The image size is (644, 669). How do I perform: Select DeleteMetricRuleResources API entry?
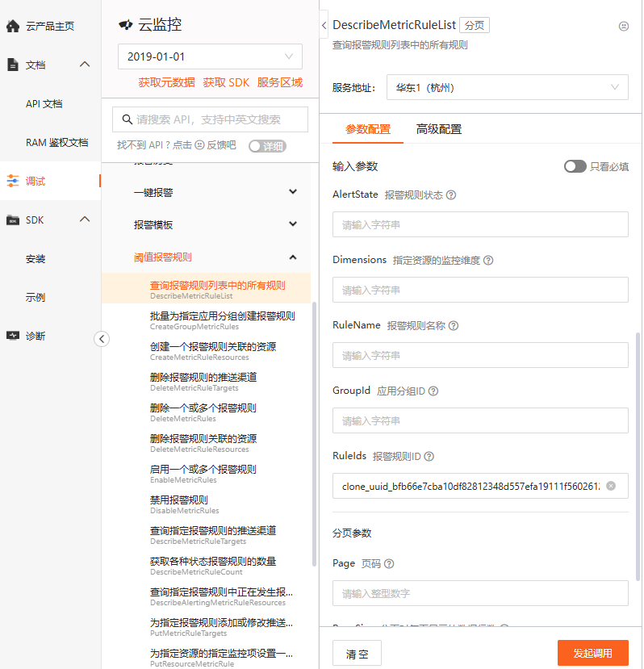pos(206,443)
